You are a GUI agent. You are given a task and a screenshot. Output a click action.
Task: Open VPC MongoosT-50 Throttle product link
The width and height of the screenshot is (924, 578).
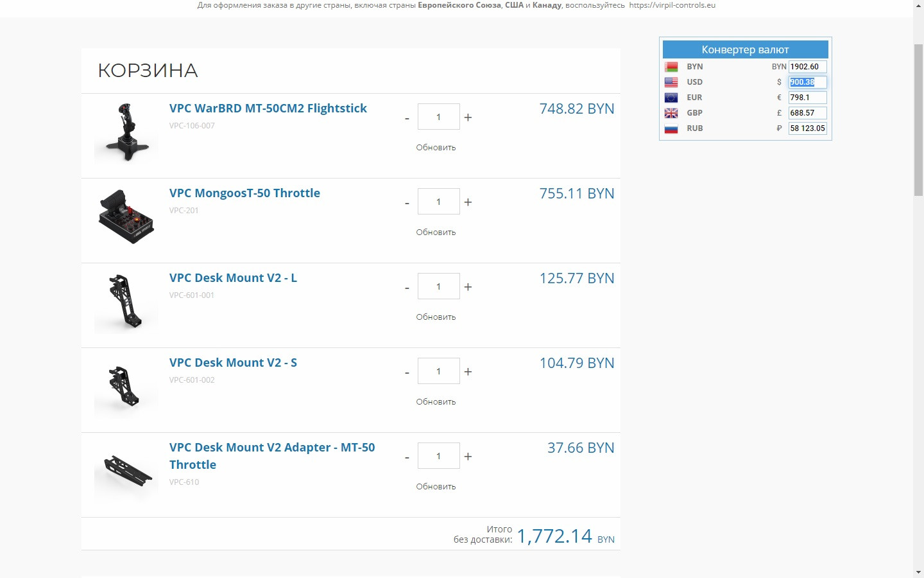pyautogui.click(x=244, y=193)
